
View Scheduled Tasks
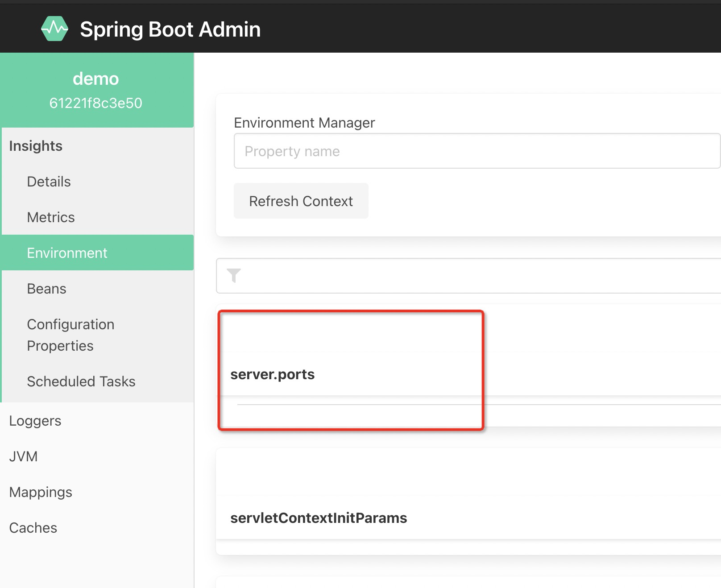81,381
